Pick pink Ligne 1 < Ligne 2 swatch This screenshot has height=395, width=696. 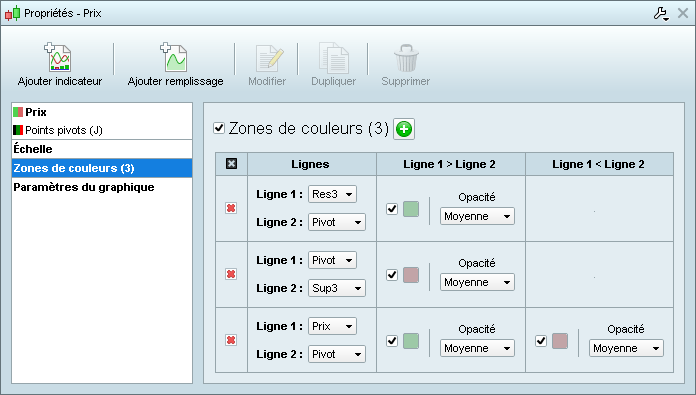tap(560, 341)
